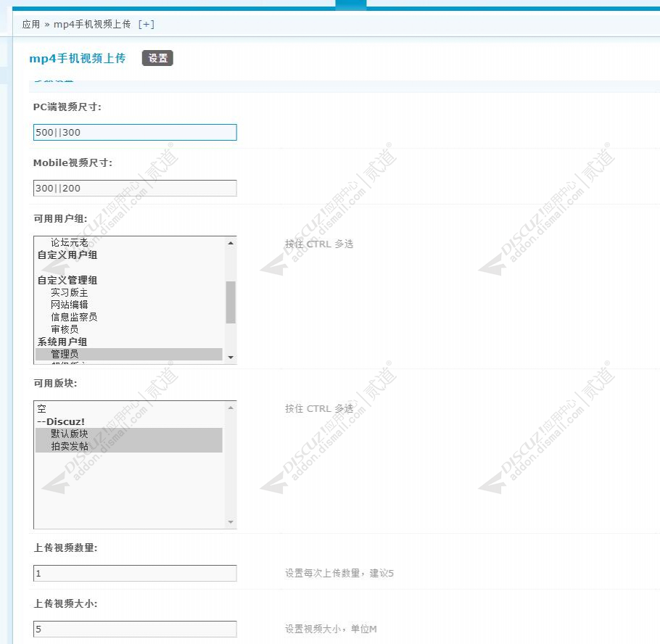Viewport: 660px width, 644px height.
Task: Click the user group list scrollbar thumb
Action: [x=231, y=302]
